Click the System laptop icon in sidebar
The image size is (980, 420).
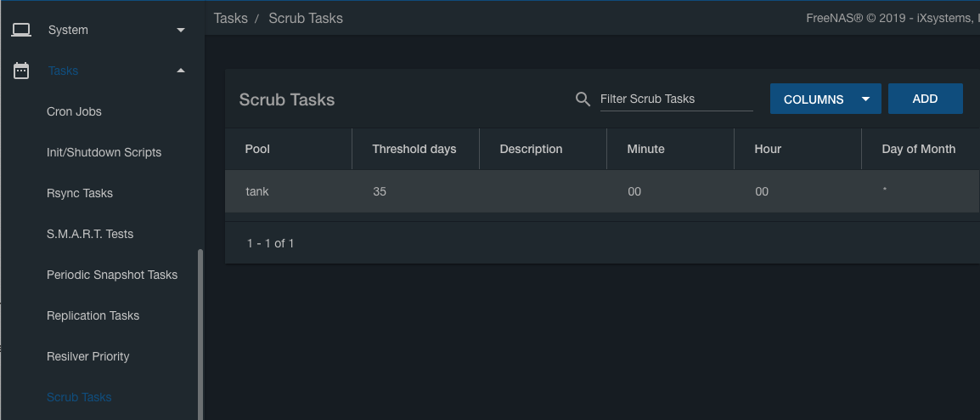coord(21,30)
